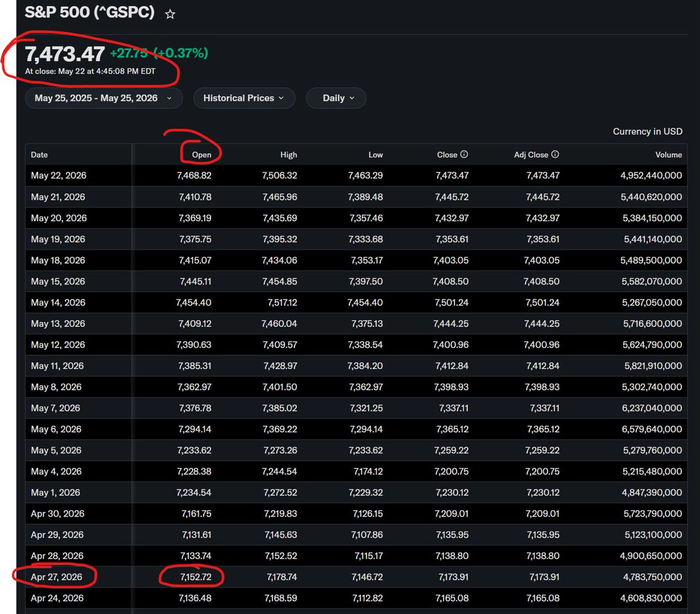Click the 7,136.48 open value
This screenshot has height=614, width=700.
click(194, 598)
